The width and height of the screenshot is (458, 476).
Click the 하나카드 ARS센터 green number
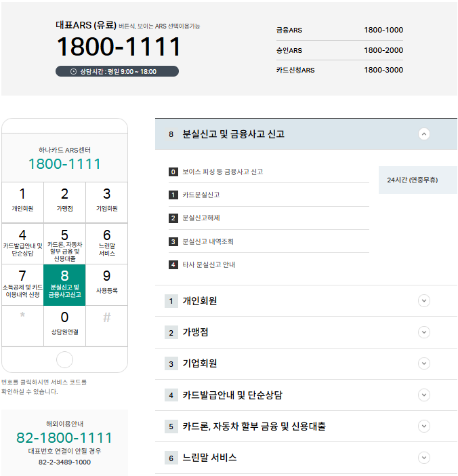(x=64, y=164)
